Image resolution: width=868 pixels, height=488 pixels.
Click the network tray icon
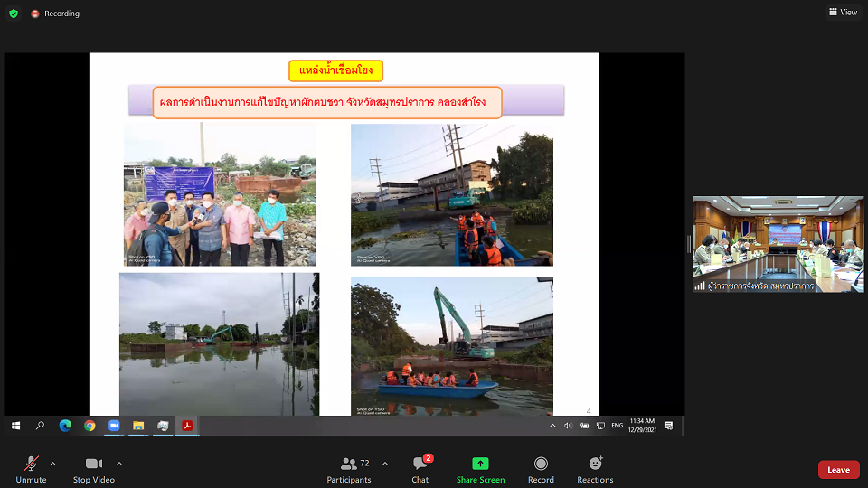pos(600,426)
